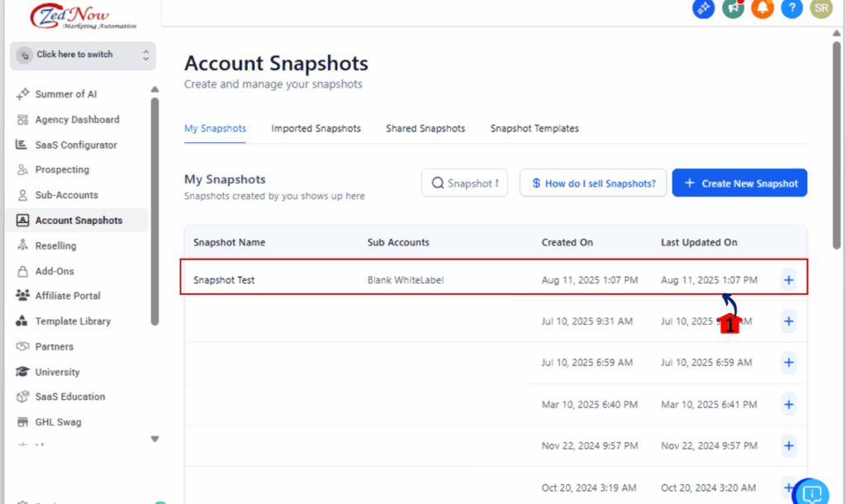Viewport: 846px width, 504px height.
Task: Click plus icon for Jul 10, 2025 9:31 AM row
Action: point(789,321)
